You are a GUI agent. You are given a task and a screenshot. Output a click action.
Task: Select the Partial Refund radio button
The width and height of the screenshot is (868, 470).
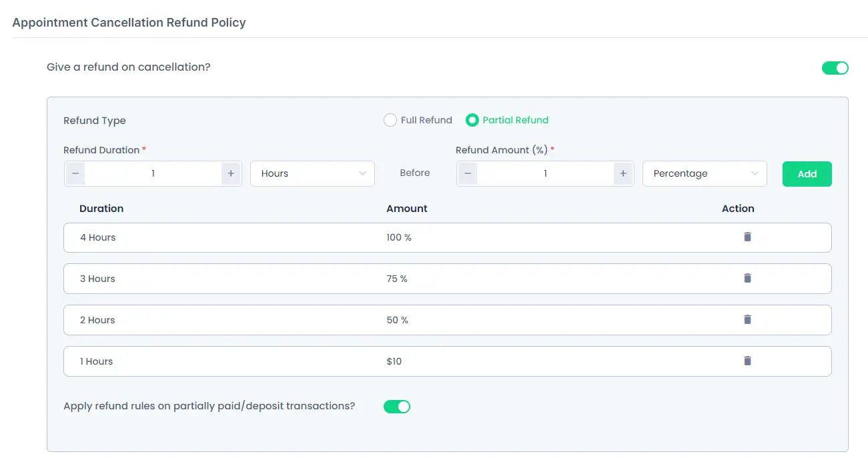pyautogui.click(x=472, y=120)
